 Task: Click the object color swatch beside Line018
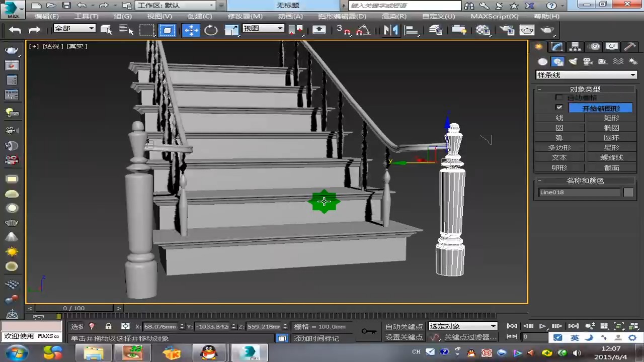[628, 192]
